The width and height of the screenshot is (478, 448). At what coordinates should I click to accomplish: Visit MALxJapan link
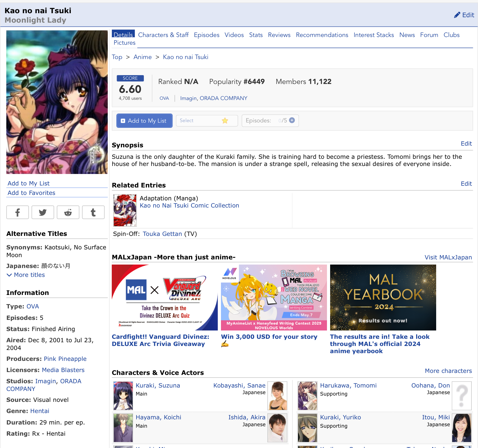[448, 257]
